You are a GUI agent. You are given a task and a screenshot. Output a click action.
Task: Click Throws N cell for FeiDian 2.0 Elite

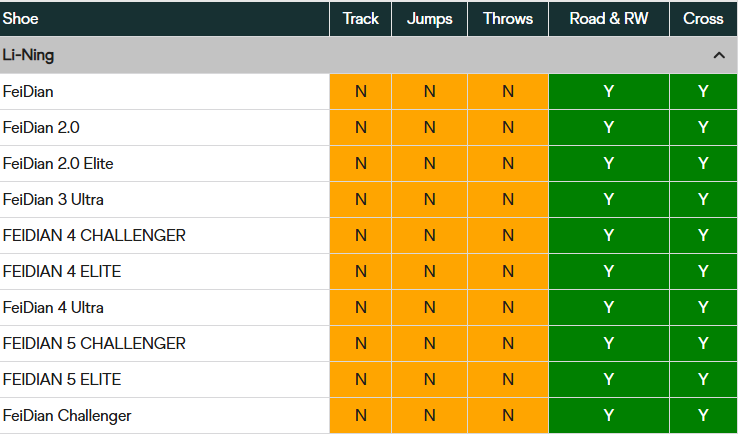(508, 164)
